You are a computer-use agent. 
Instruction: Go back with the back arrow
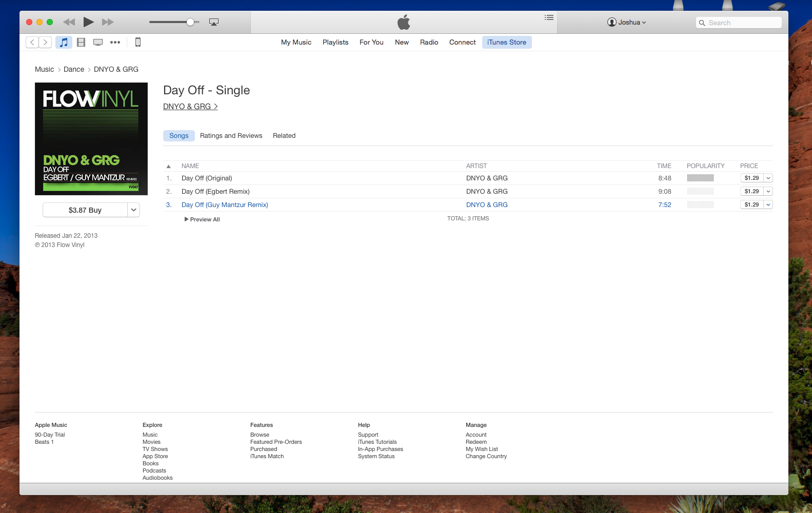(32, 43)
